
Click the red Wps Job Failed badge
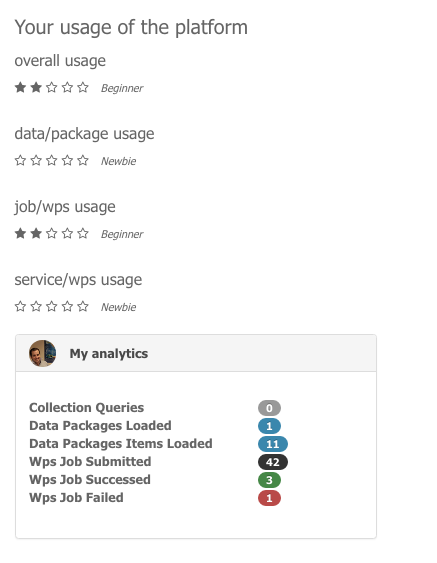269,498
